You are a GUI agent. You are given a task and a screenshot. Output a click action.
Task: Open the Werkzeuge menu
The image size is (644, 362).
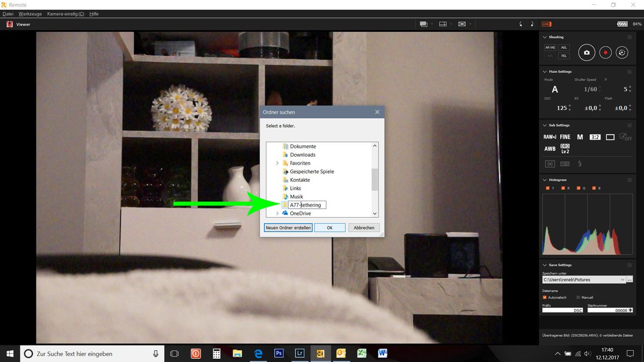pos(30,13)
